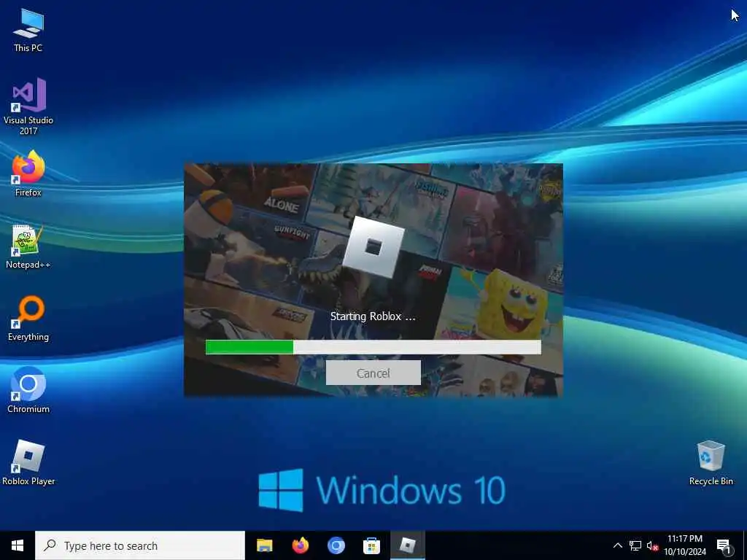Open the Windows Start menu
This screenshot has width=747, height=560.
pyautogui.click(x=18, y=545)
